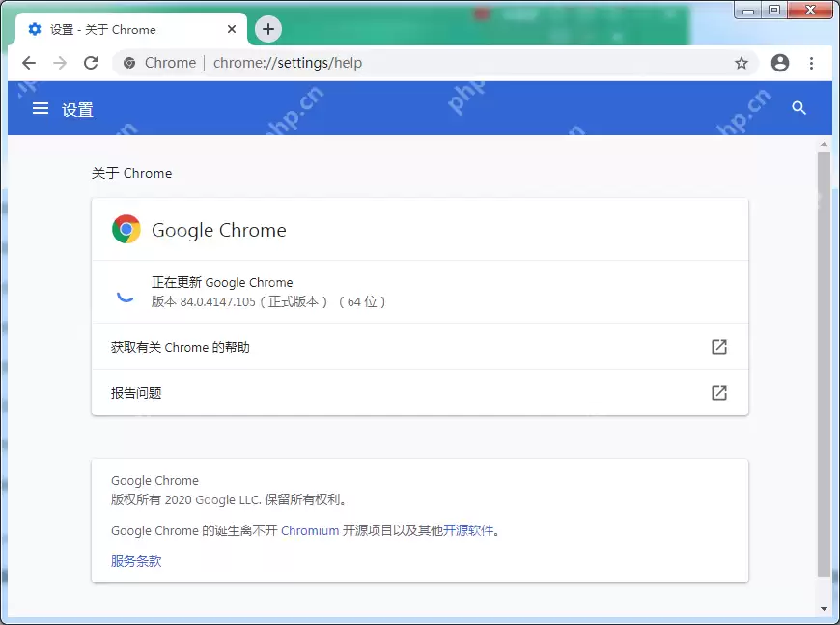Open a new tab with the plus button
Image resolution: width=840 pixels, height=625 pixels.
(x=267, y=29)
